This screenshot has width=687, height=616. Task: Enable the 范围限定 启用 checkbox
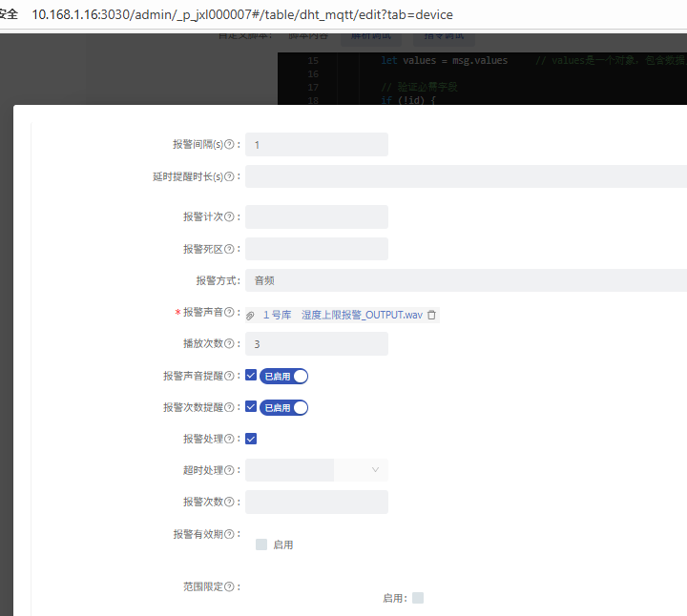(418, 598)
